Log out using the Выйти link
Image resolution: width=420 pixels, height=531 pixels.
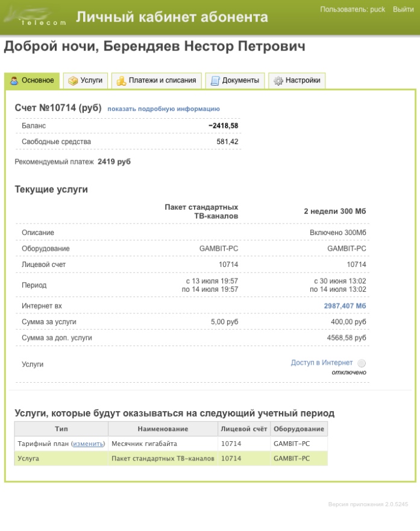tap(403, 10)
